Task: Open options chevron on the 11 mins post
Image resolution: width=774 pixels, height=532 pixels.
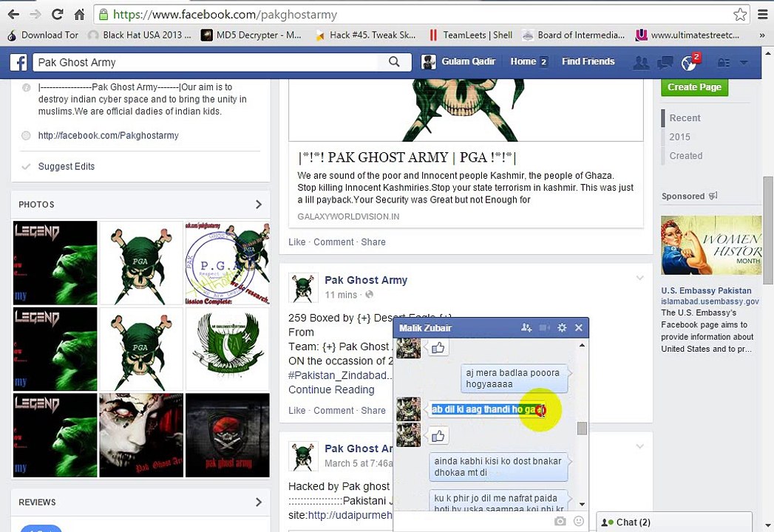Action: [x=639, y=278]
